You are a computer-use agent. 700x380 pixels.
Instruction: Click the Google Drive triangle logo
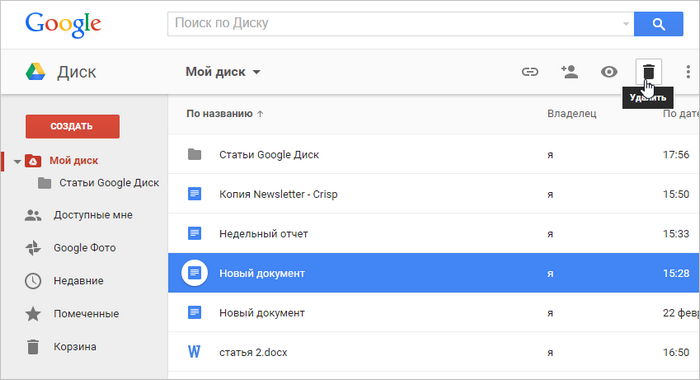tap(35, 71)
